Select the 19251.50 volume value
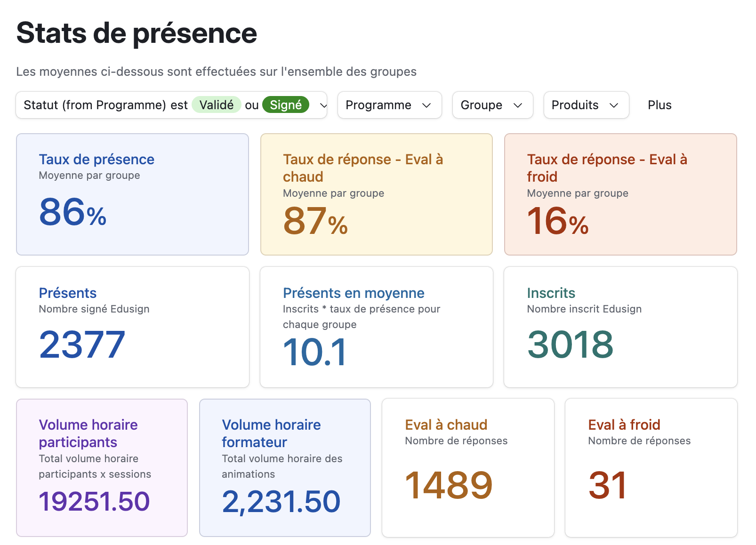The width and height of the screenshot is (756, 545). (94, 501)
